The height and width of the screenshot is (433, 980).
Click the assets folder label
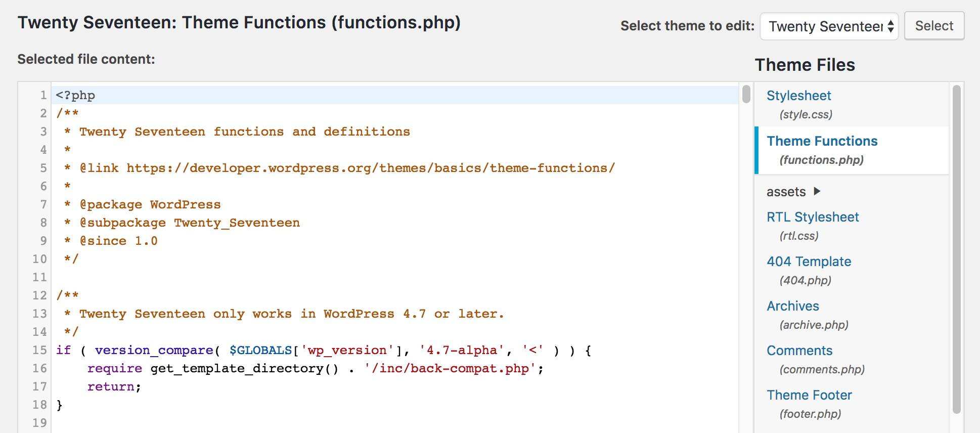pos(786,192)
